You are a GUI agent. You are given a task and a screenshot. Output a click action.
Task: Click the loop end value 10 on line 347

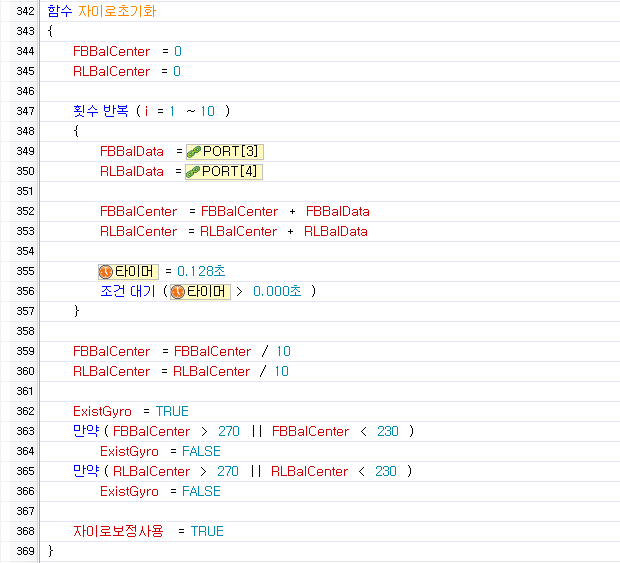(208, 111)
